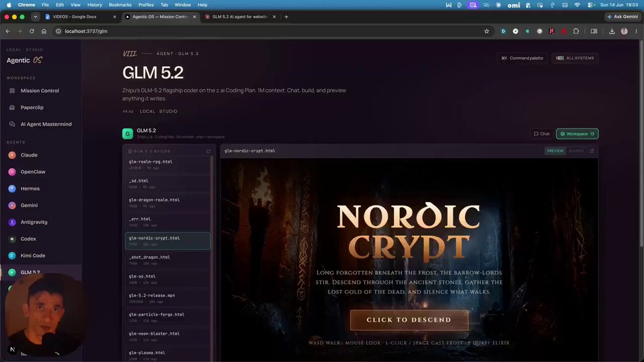
Task: Open glm-particle-forge.html build
Action: [x=168, y=317]
